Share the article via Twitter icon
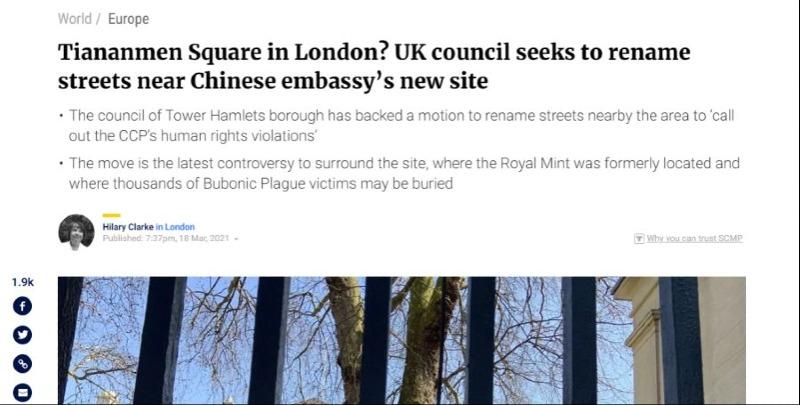The image size is (800, 405). pos(22,335)
